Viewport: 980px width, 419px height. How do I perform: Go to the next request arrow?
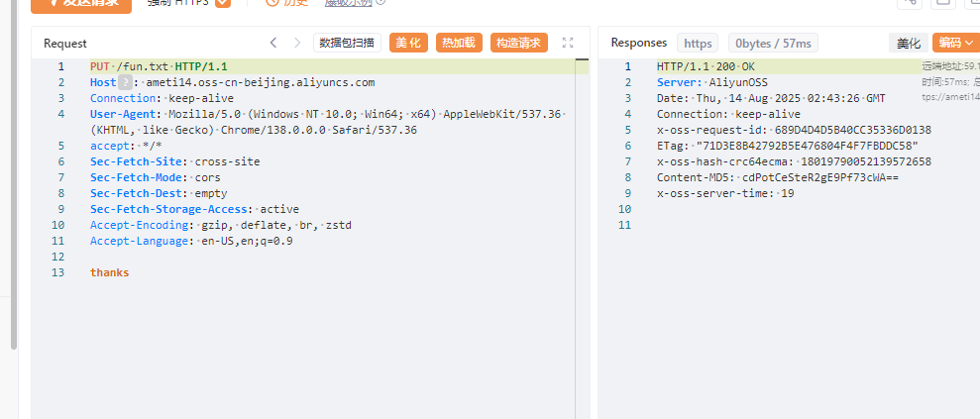point(297,43)
